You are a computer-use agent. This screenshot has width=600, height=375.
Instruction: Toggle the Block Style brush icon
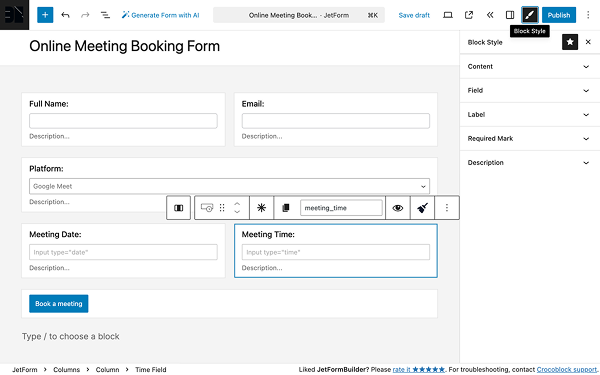click(x=530, y=15)
